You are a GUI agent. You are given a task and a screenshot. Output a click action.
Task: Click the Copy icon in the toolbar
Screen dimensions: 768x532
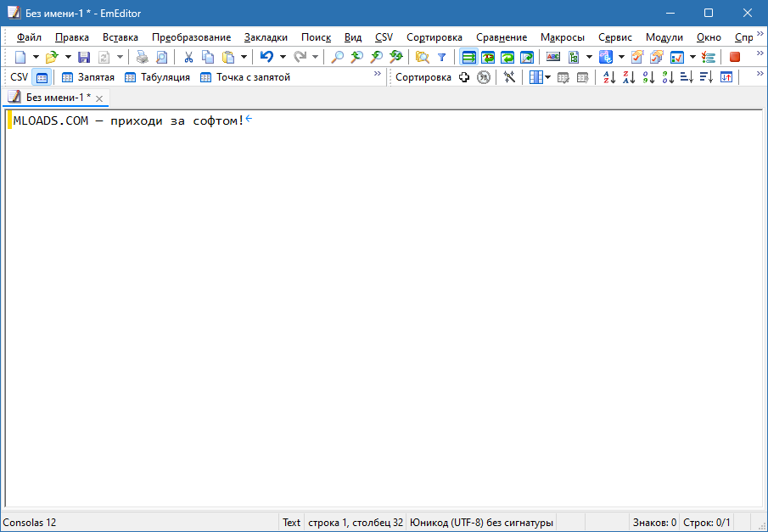point(208,58)
